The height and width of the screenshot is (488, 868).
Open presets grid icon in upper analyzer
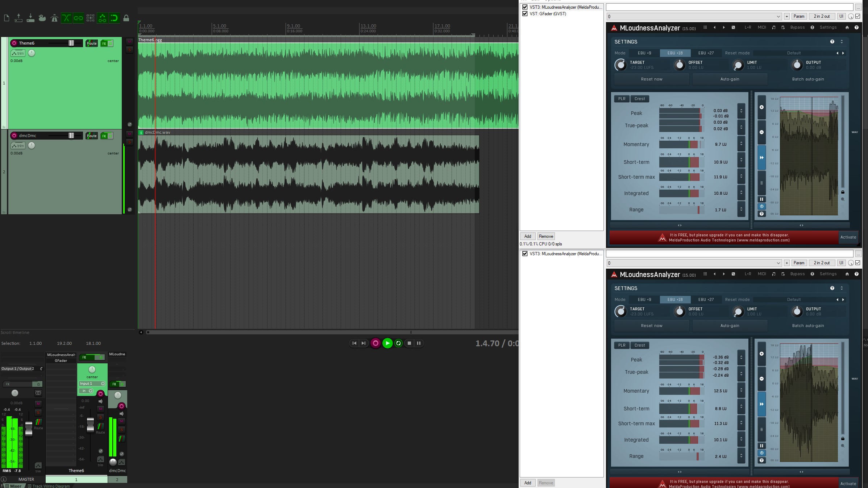tap(705, 28)
